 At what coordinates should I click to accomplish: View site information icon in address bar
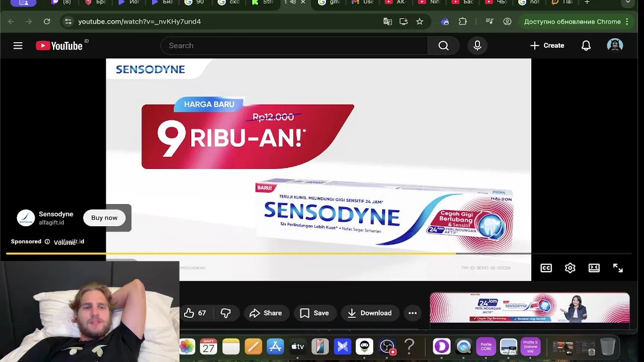pyautogui.click(x=68, y=22)
